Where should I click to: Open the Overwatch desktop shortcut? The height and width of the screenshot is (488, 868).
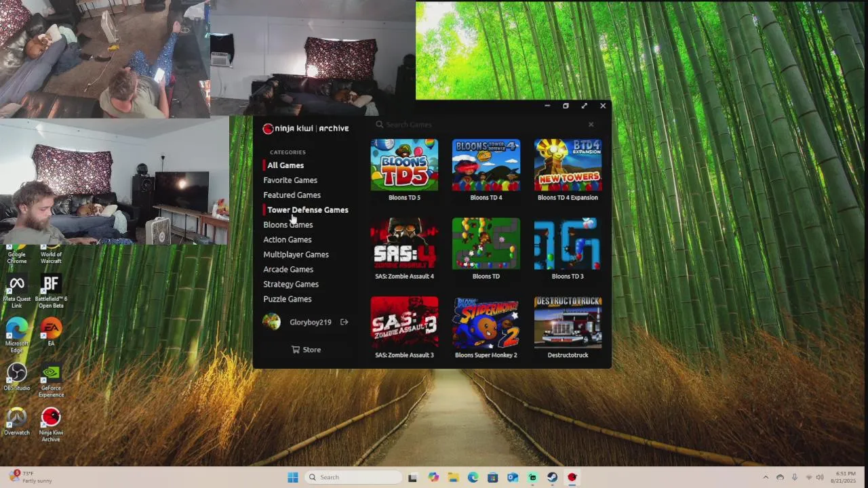click(17, 422)
